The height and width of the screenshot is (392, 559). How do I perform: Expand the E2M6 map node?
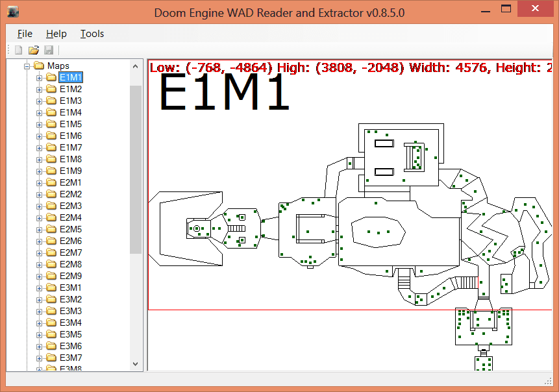(x=39, y=241)
